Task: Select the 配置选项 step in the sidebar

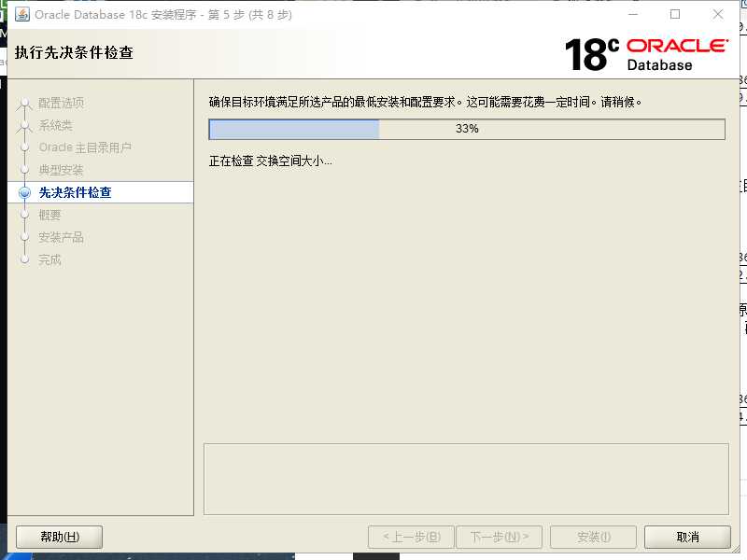Action: coord(61,103)
